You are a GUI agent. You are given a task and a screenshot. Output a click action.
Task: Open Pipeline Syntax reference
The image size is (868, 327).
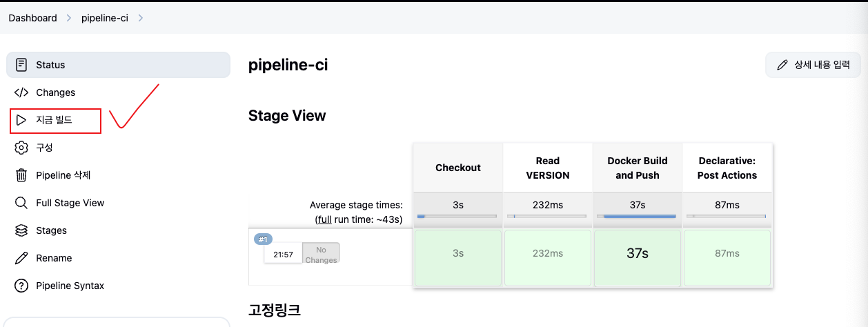click(118, 286)
